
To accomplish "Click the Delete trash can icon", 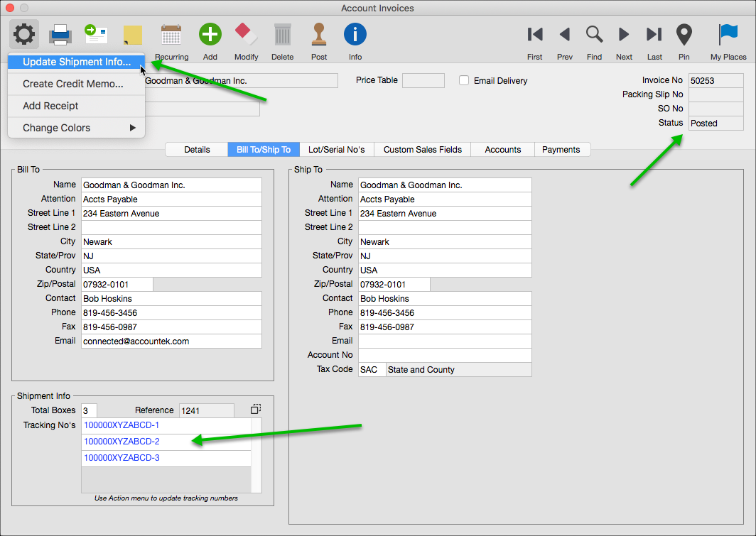I will tap(282, 34).
